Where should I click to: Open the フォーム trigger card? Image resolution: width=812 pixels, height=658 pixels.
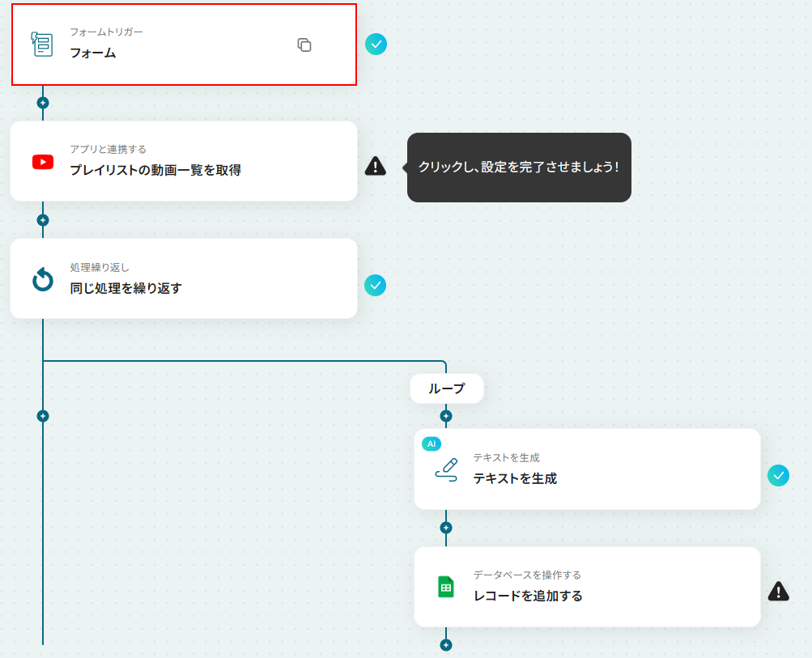click(185, 45)
